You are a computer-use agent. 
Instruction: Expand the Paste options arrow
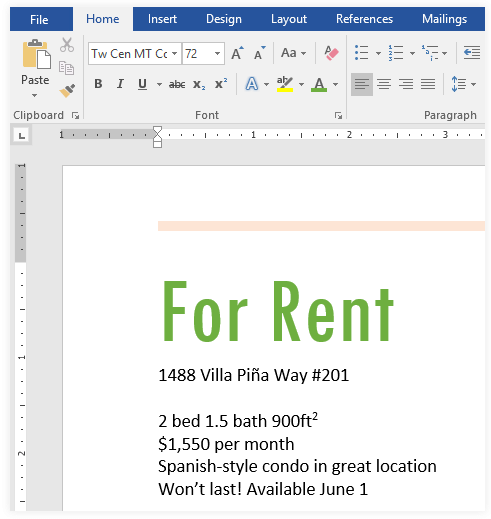34,96
